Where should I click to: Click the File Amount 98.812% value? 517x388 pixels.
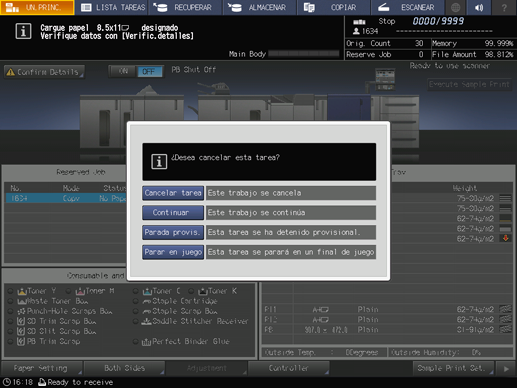(499, 54)
